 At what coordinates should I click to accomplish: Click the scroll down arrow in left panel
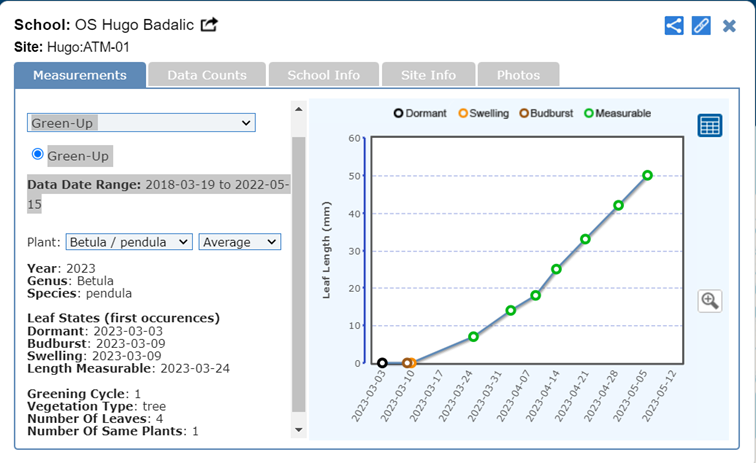point(297,429)
